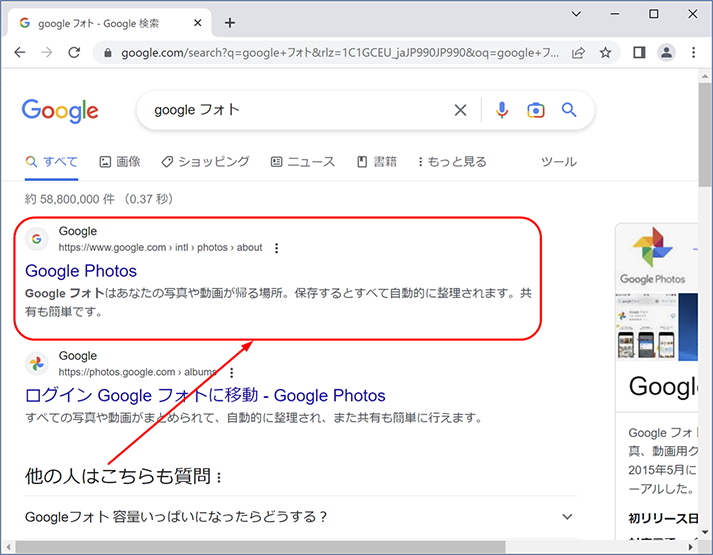
Task: Open the more-options dots of the albums result
Action: [x=232, y=373]
